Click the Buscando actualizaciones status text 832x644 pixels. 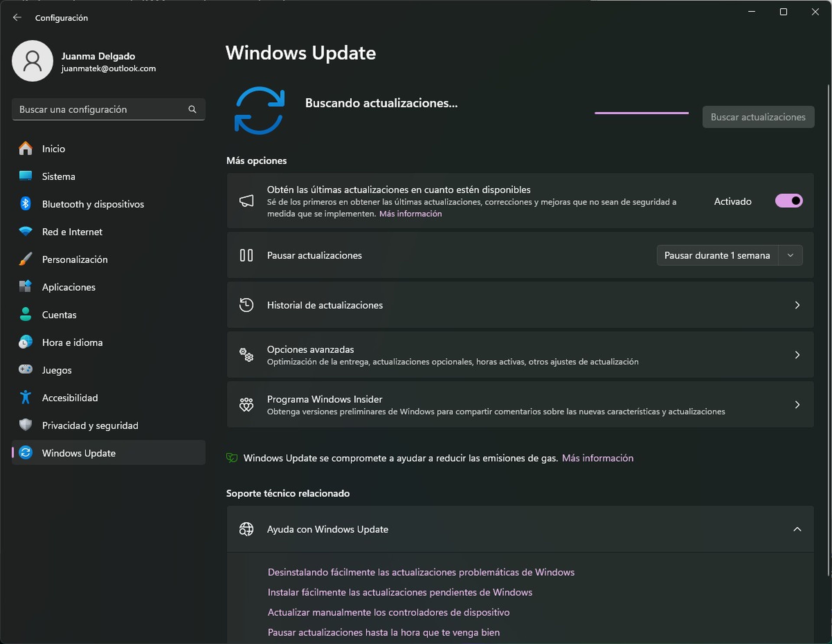(x=381, y=103)
